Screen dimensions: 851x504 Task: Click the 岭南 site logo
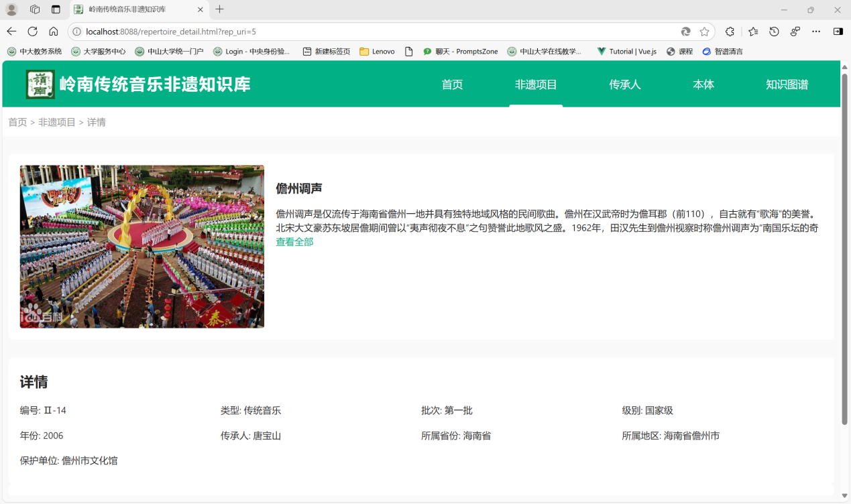(x=40, y=84)
